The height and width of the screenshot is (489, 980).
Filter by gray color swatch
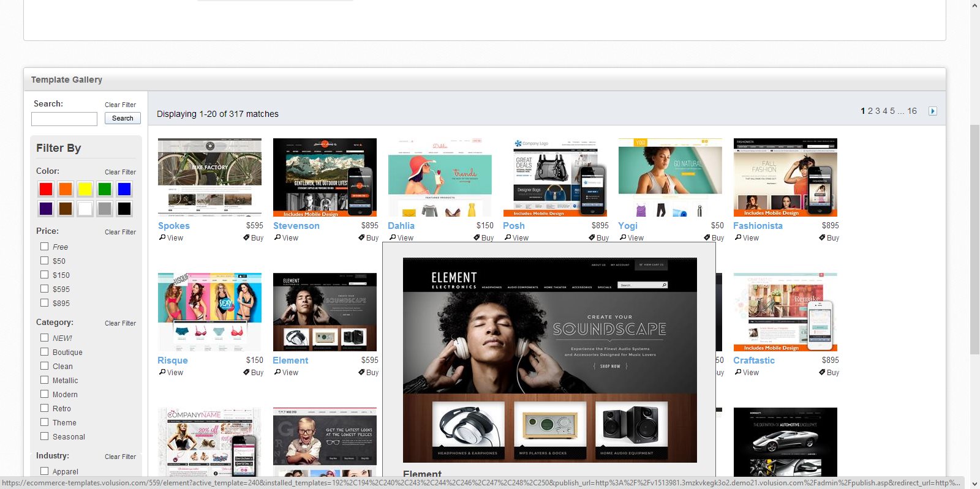tap(105, 209)
